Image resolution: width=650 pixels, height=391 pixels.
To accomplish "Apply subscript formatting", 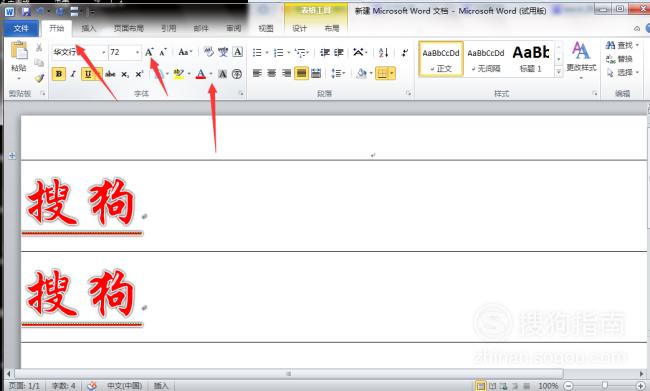I will pyautogui.click(x=125, y=74).
